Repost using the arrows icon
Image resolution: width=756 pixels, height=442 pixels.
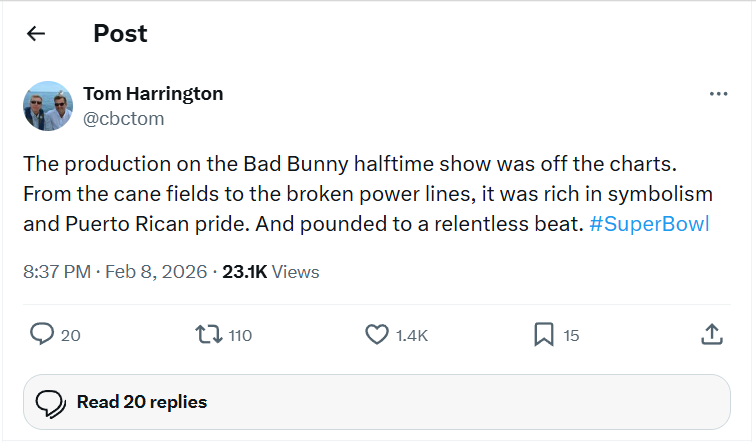click(x=208, y=335)
